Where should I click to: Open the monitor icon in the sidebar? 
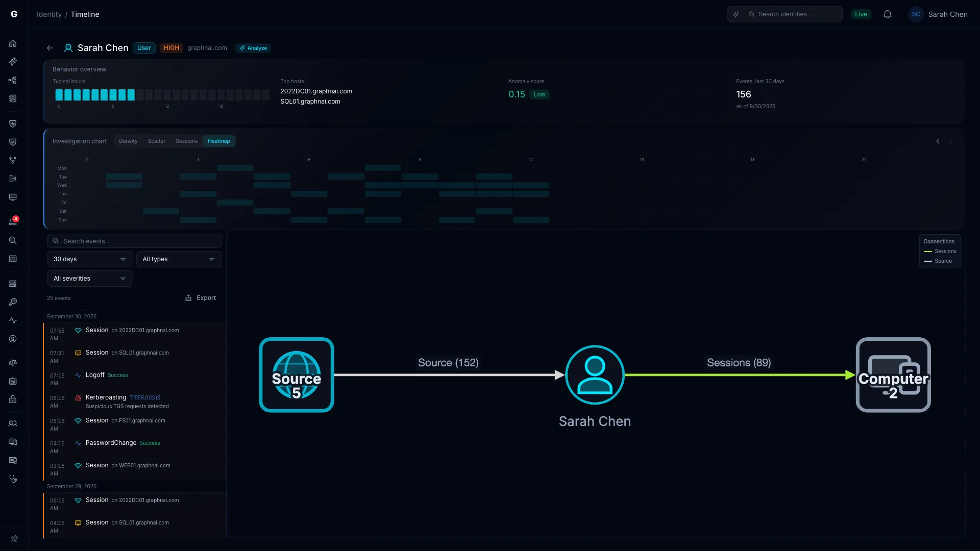click(13, 197)
